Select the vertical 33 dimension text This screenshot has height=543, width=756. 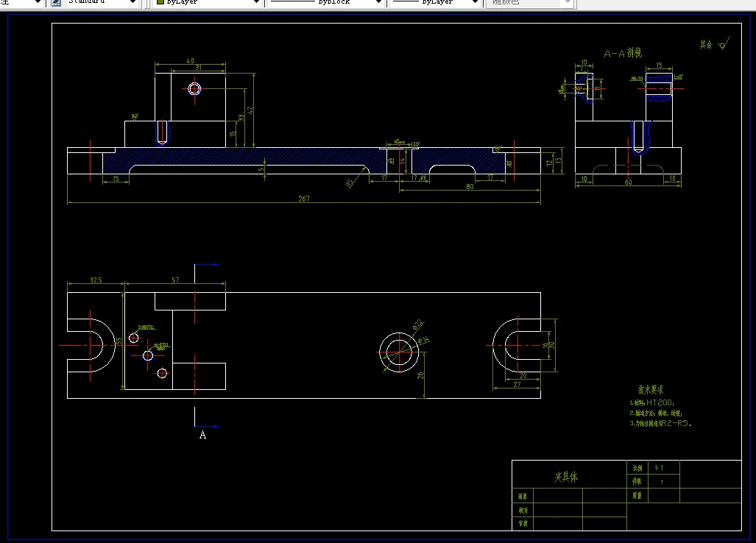coord(241,118)
